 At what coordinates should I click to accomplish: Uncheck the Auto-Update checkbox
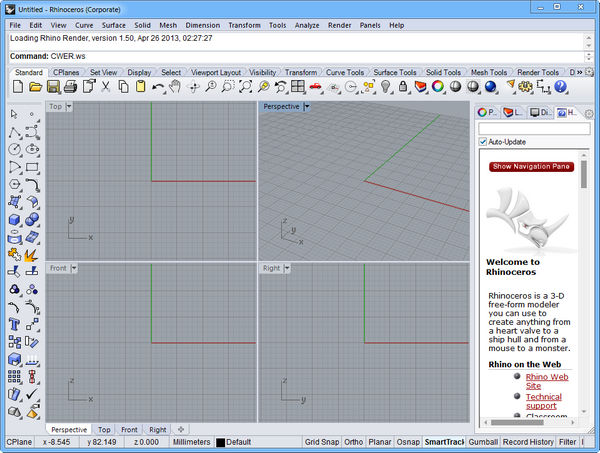pyautogui.click(x=483, y=142)
